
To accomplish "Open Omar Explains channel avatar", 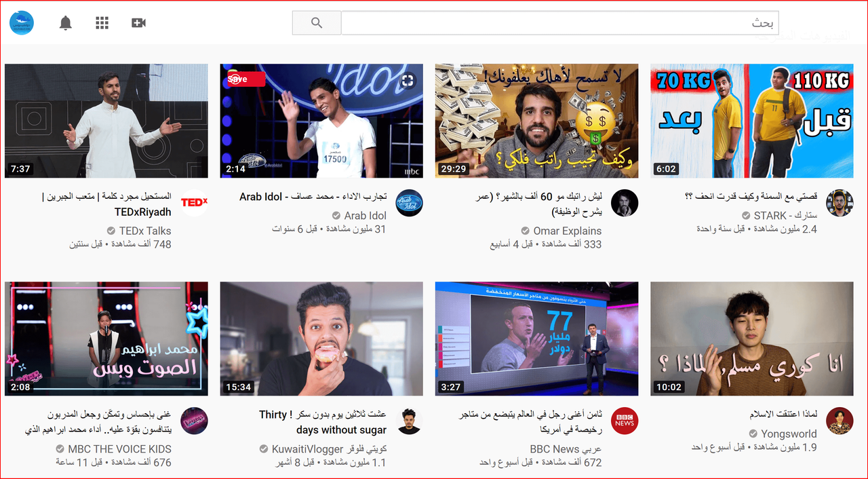I will tap(625, 203).
